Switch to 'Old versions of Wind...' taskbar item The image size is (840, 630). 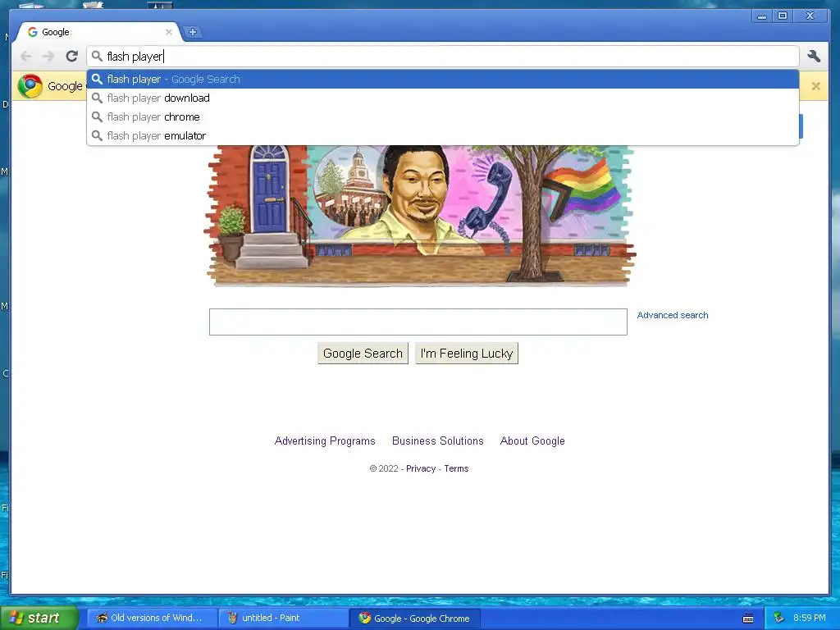click(152, 619)
